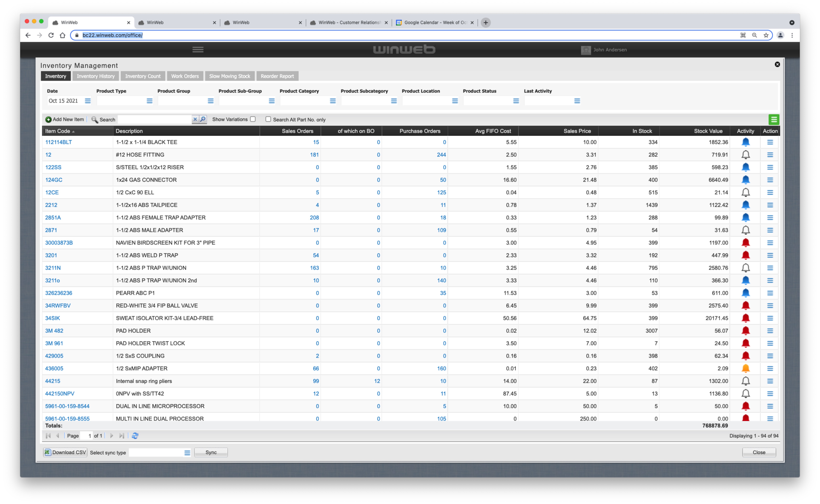This screenshot has width=820, height=504.
Task: Click red activity bell for 34SIK
Action: [745, 318]
